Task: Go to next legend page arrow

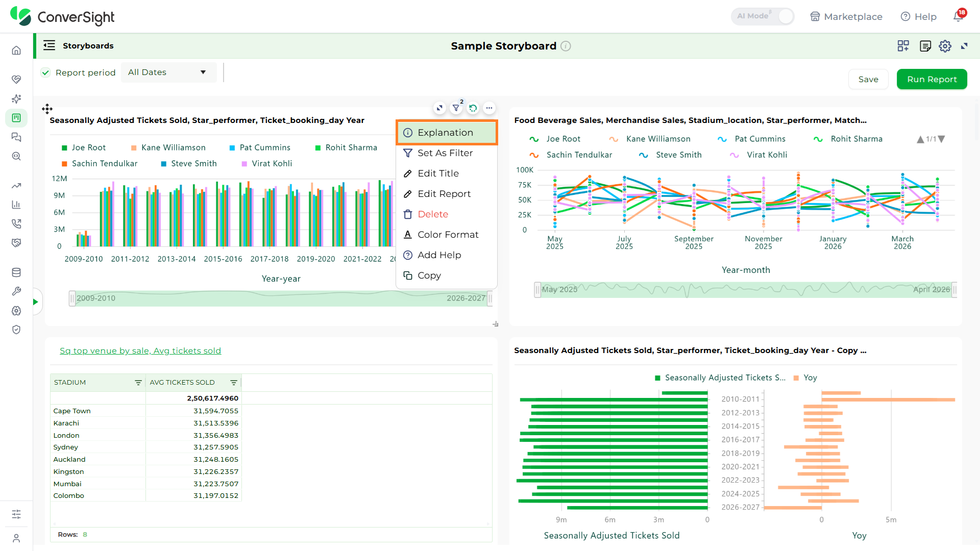Action: coord(942,139)
